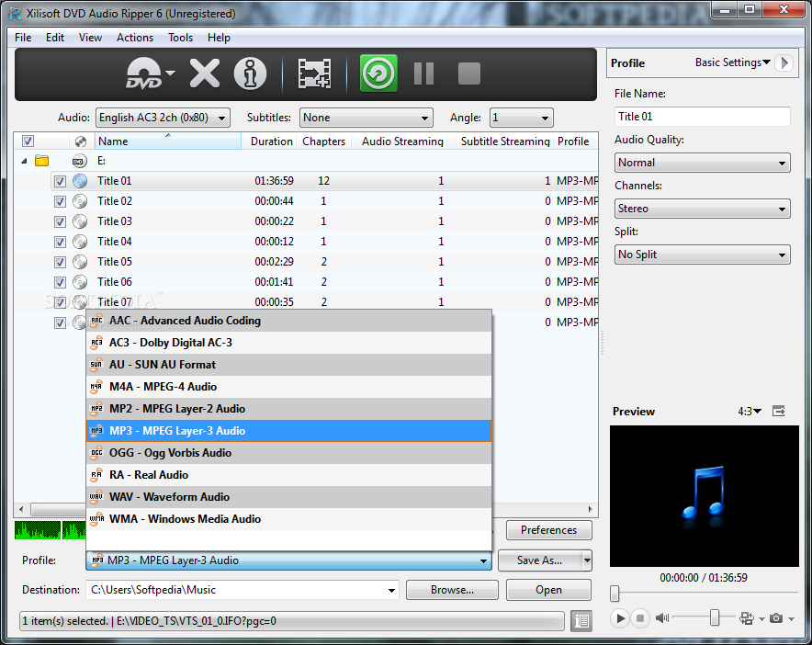
Task: Uncheck the Title 06 checkbox
Action: 60,282
